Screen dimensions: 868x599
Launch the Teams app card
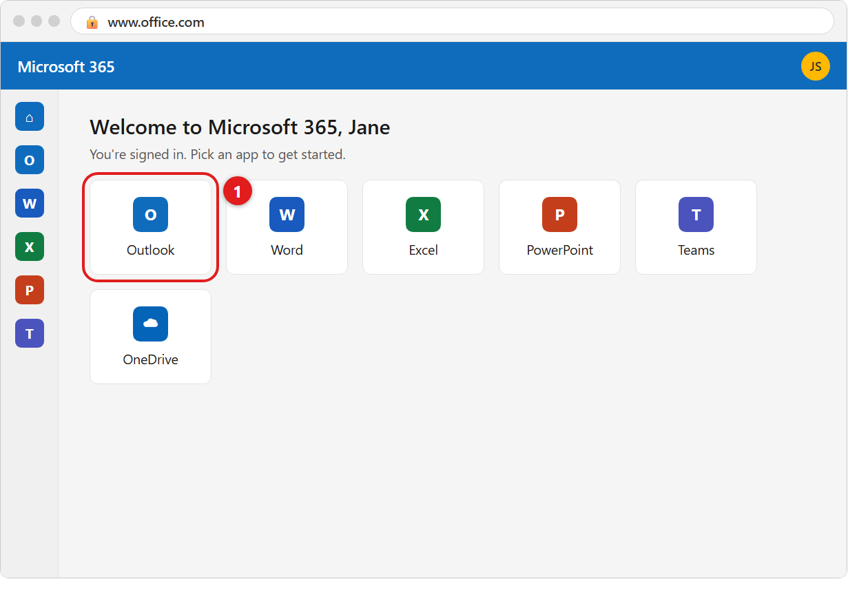click(696, 227)
